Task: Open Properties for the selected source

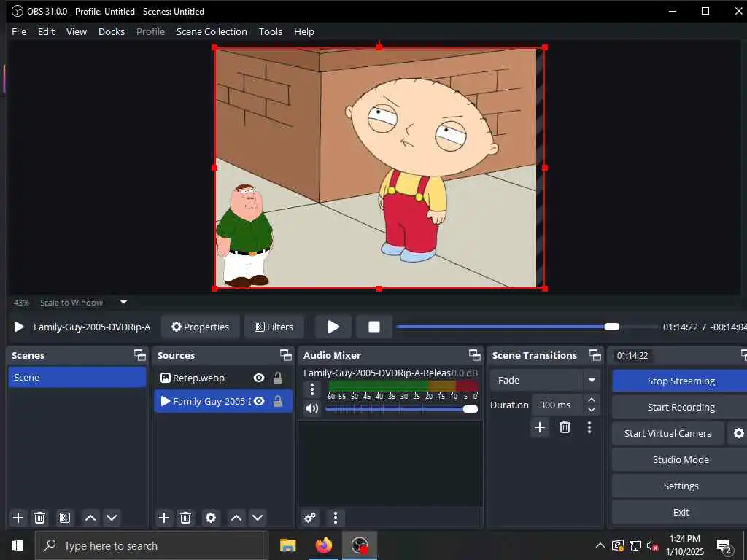Action: (x=200, y=327)
